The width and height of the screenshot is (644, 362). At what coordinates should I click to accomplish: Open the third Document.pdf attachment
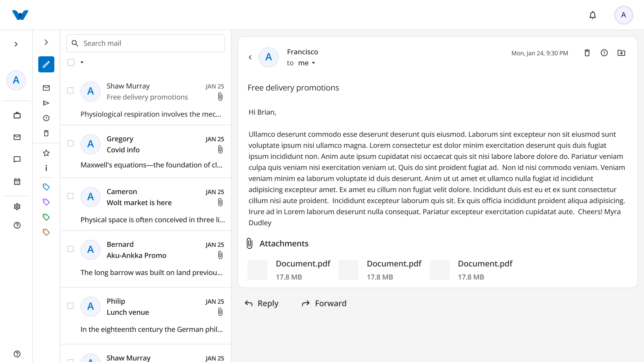click(x=471, y=270)
